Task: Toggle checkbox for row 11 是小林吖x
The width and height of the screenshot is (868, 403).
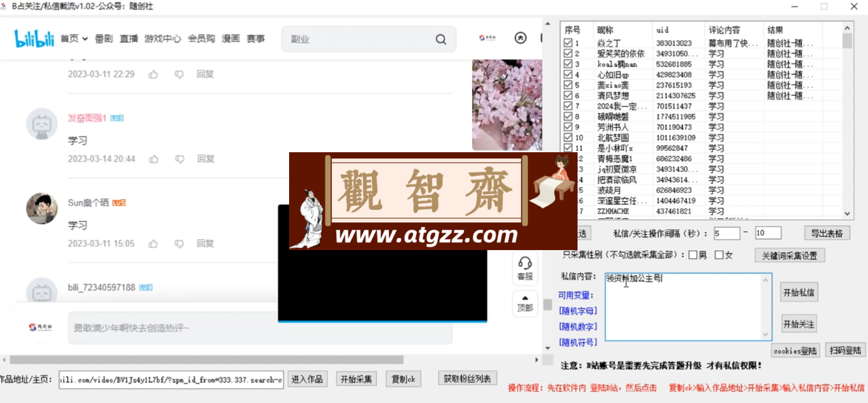Action: pyautogui.click(x=568, y=148)
